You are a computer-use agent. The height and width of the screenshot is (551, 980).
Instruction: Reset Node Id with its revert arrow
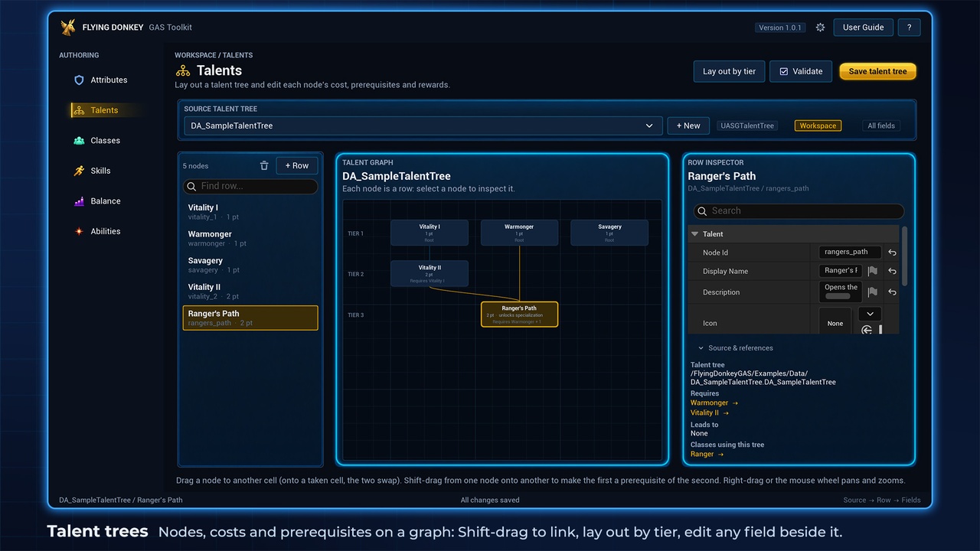892,253
